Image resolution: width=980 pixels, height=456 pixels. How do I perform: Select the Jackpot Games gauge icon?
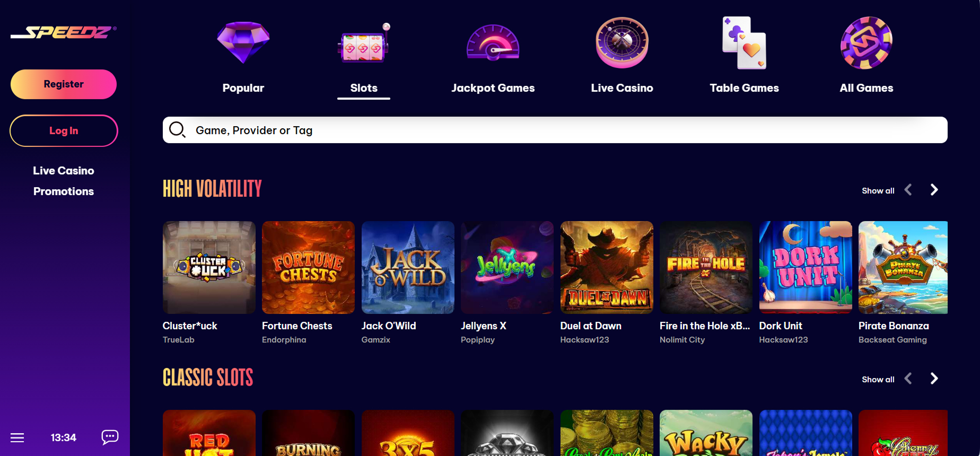493,43
